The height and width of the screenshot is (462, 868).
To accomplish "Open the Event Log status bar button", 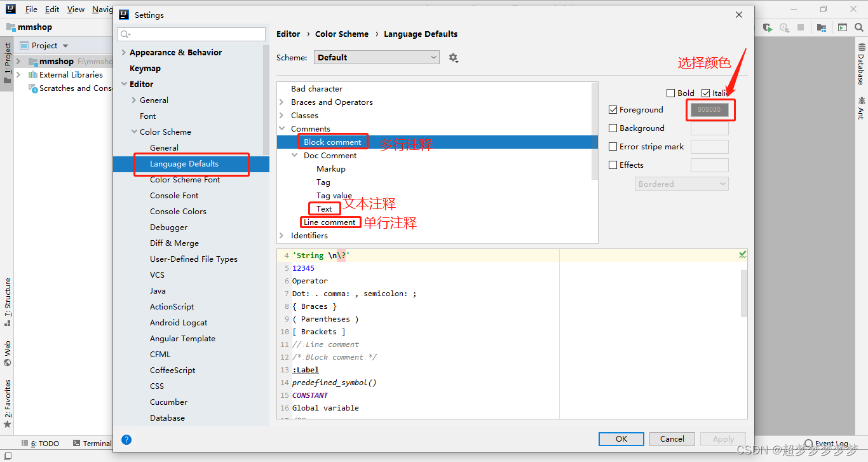I will (x=827, y=444).
